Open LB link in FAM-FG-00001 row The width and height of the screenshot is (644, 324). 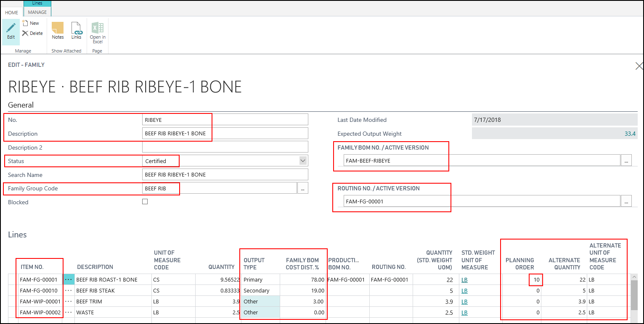pos(464,279)
